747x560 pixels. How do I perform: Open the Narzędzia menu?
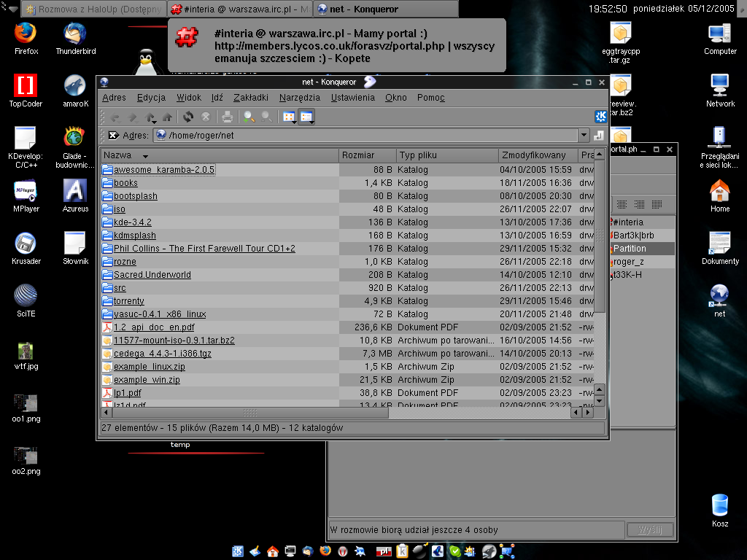pyautogui.click(x=300, y=98)
